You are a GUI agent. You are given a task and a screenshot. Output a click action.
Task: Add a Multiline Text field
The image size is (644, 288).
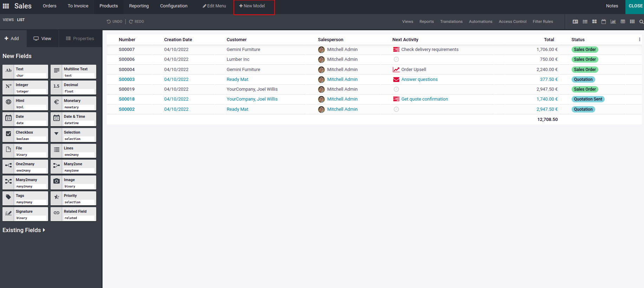(73, 72)
